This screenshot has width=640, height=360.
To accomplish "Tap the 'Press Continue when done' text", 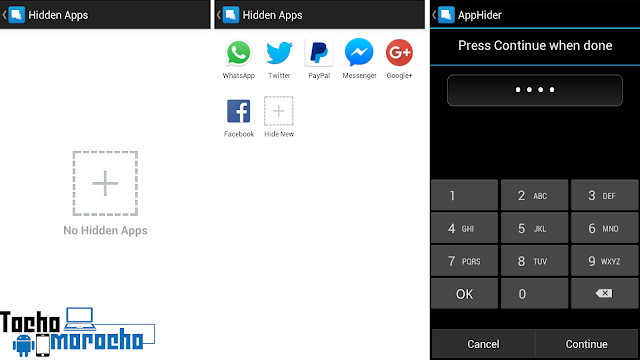I will pos(535,45).
